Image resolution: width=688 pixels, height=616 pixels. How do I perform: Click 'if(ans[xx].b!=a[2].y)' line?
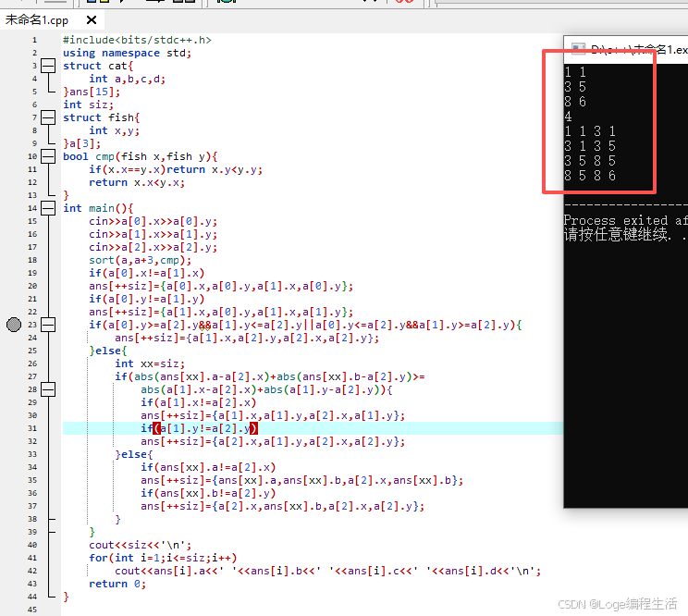[x=208, y=493]
